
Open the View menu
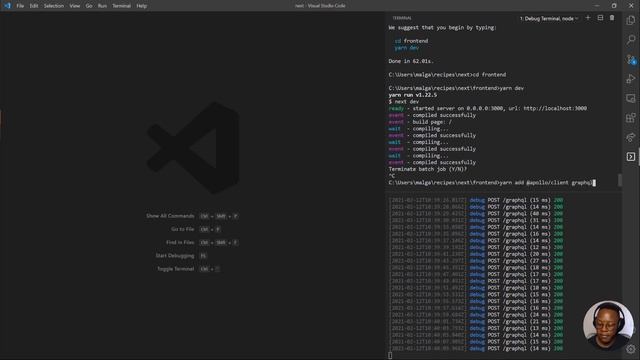[75, 6]
